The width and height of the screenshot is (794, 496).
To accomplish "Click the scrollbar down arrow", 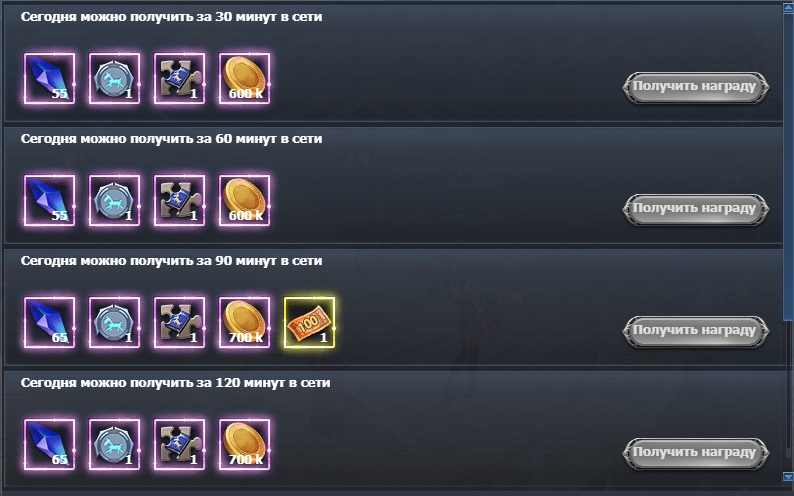I will [x=788, y=476].
